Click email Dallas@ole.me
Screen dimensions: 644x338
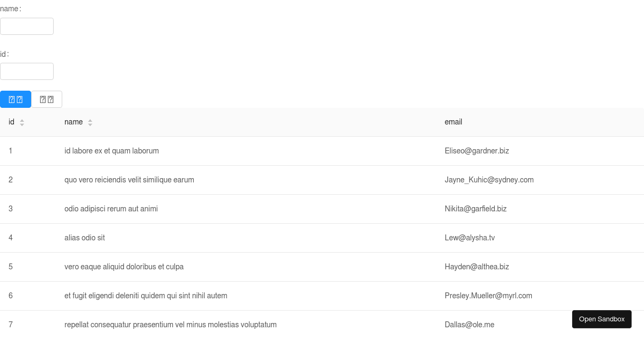[x=470, y=325]
